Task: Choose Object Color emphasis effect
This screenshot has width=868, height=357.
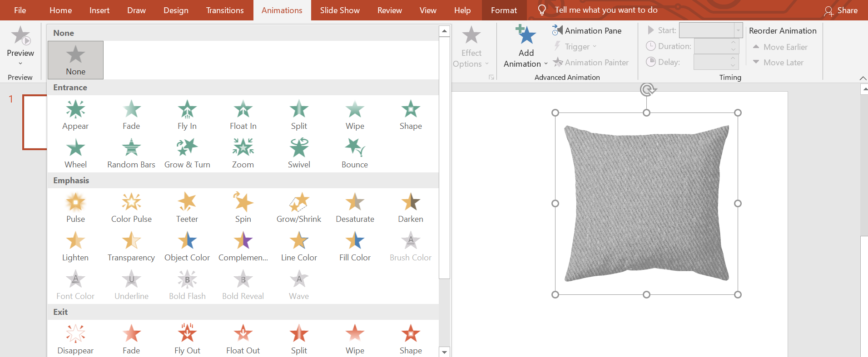Action: click(187, 246)
